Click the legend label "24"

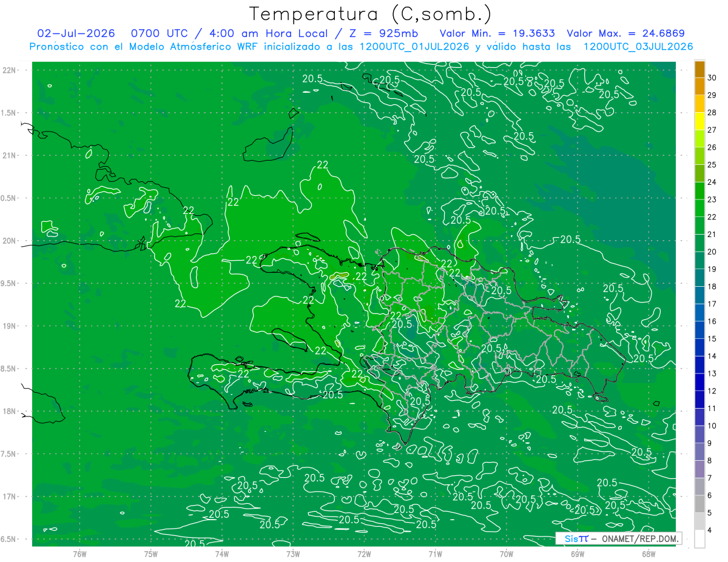click(712, 182)
